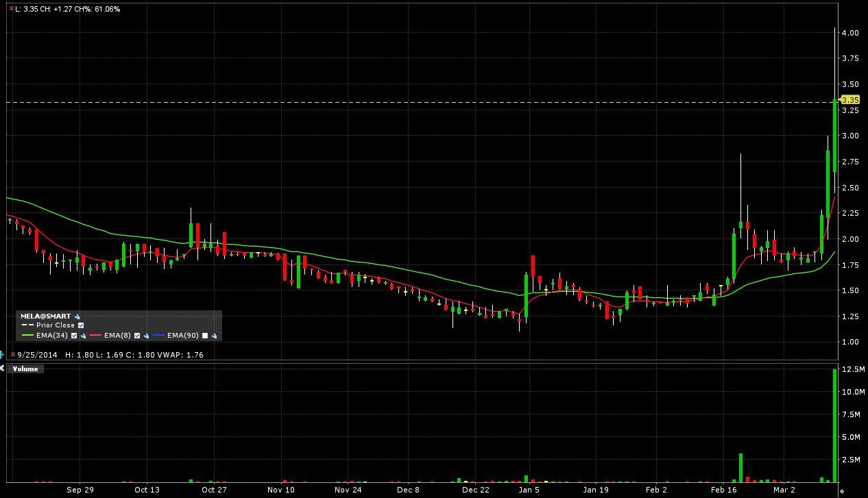Click the Oct 27 date axis label
This screenshot has width=868, height=498.
pos(214,490)
